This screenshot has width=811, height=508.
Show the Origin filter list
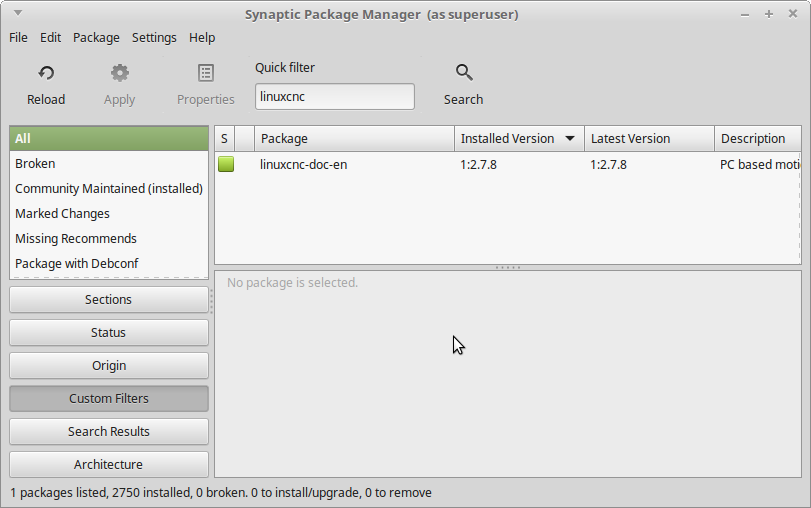(x=109, y=366)
